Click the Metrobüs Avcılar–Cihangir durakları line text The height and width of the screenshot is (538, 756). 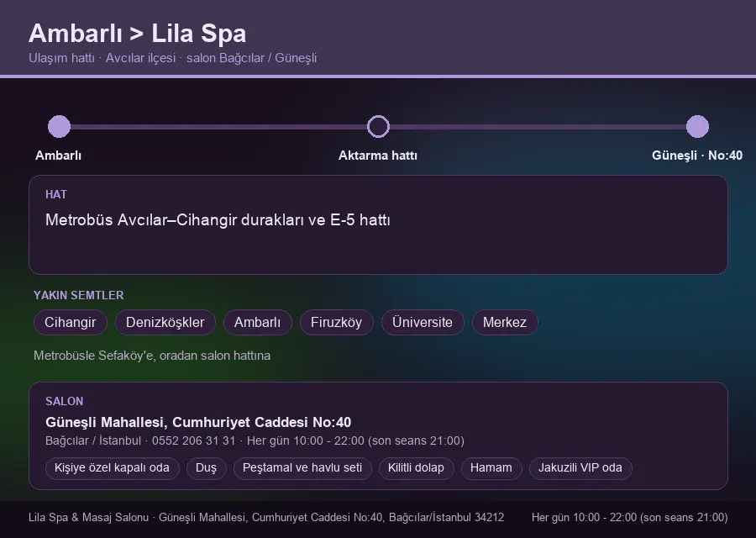click(x=218, y=220)
